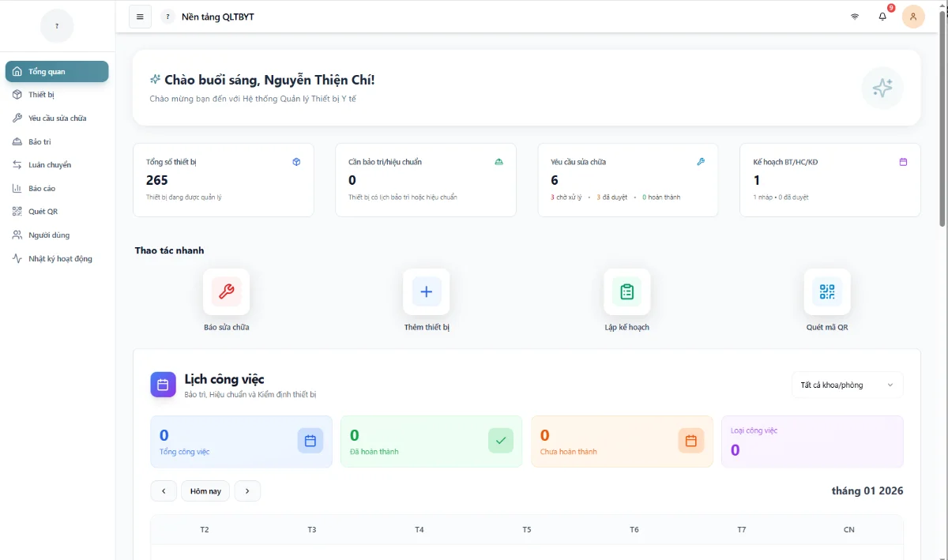
Task: Toggle the sidebar with the hamburger button
Action: (140, 16)
